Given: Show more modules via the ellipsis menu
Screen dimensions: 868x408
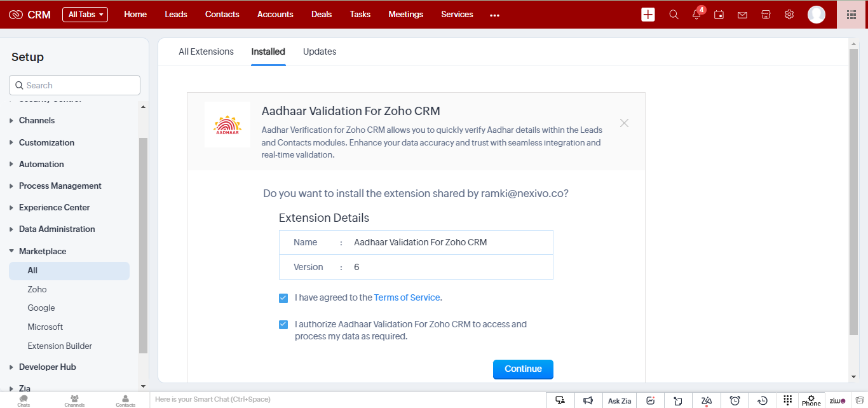Looking at the screenshot, I should click(495, 15).
